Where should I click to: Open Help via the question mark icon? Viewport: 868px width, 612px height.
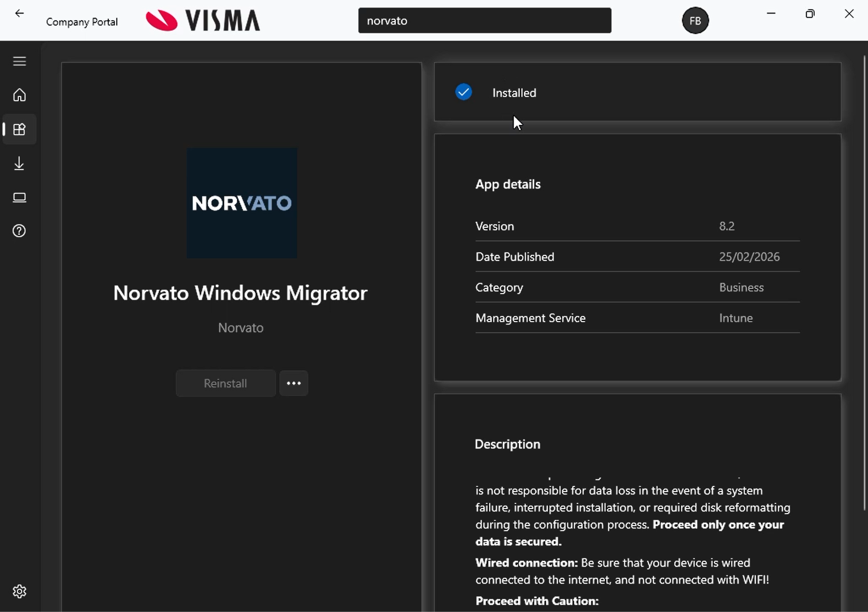click(19, 231)
